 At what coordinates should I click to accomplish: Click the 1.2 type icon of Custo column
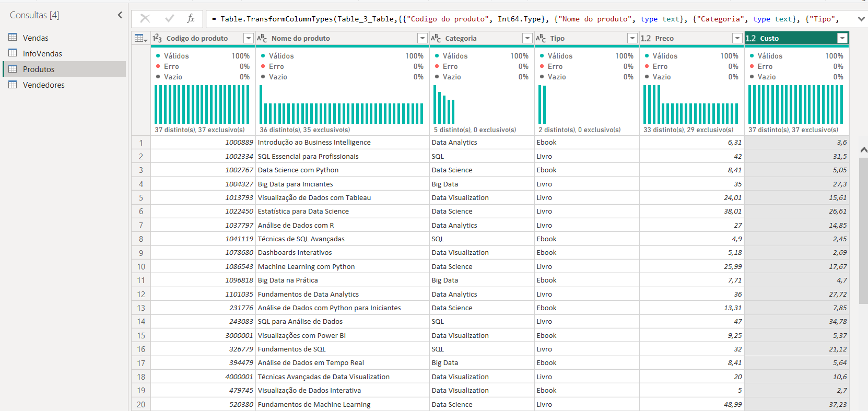click(x=751, y=38)
